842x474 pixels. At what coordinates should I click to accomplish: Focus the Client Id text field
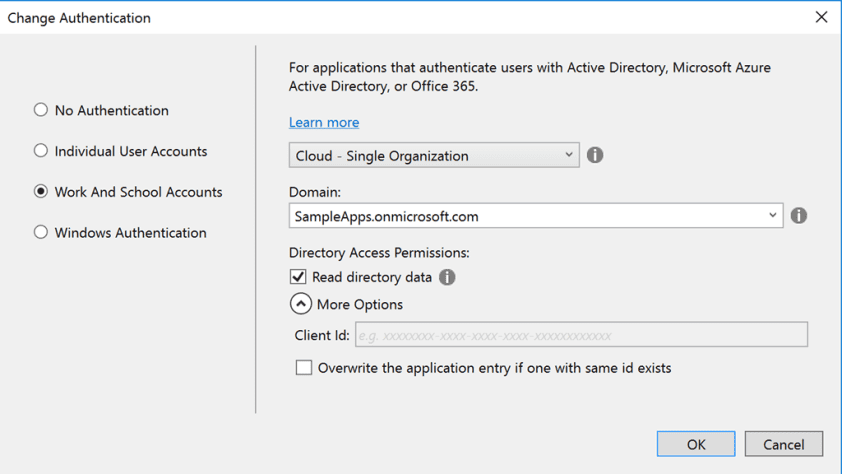tap(581, 335)
